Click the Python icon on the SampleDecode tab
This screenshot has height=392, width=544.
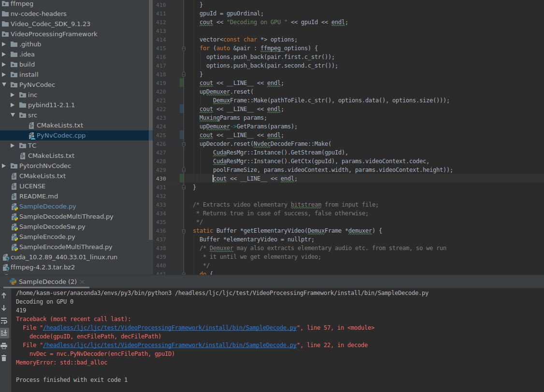(14, 281)
